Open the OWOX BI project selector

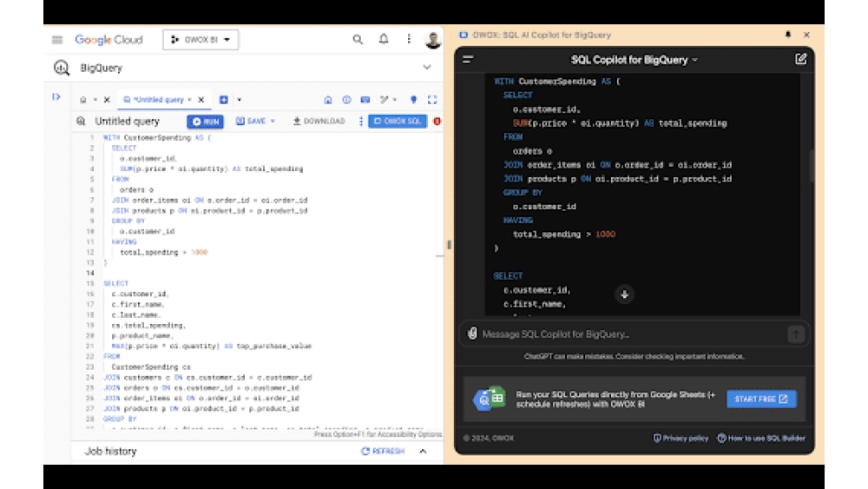pos(201,40)
